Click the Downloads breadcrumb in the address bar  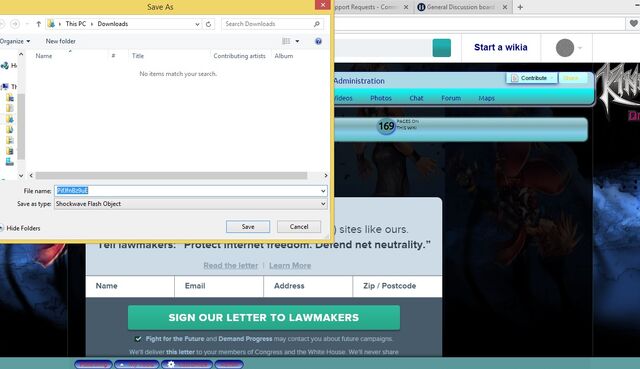[113, 24]
